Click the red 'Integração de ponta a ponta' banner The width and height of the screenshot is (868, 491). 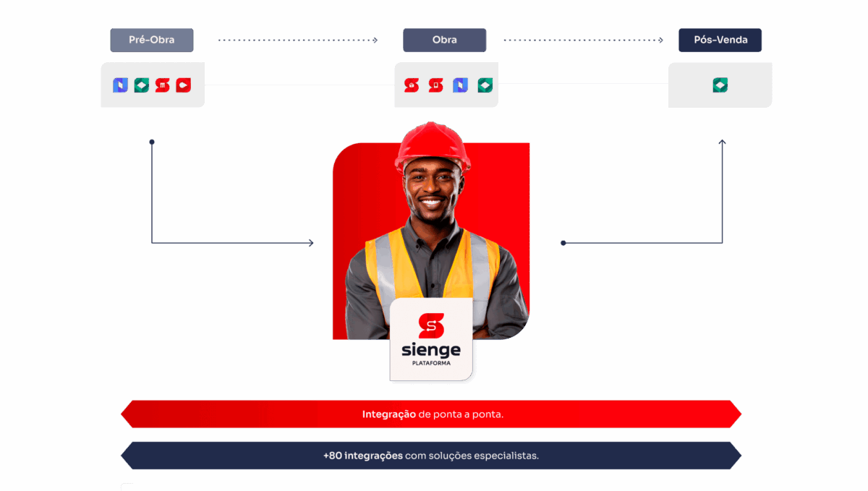pos(431,414)
